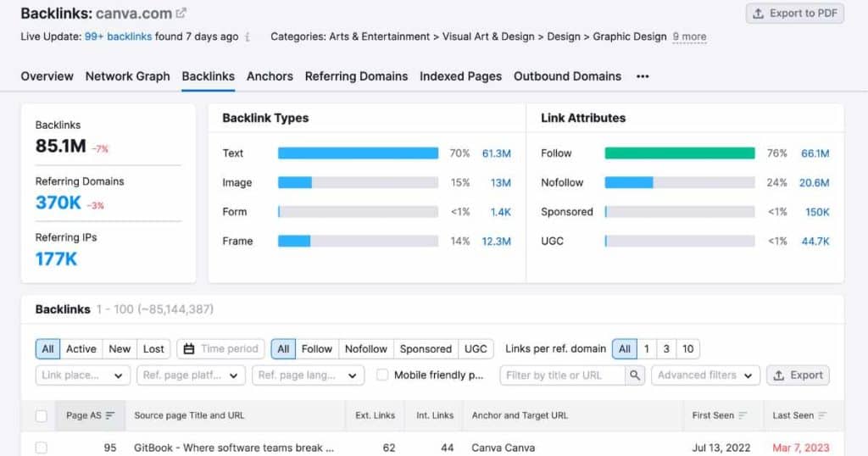Click the Live Update info icon

point(248,37)
